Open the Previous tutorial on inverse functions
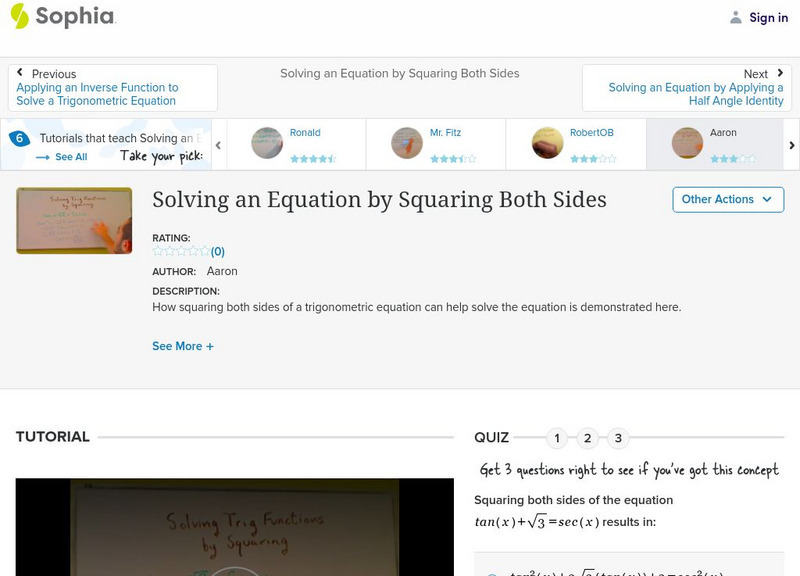The width and height of the screenshot is (800, 576). [x=100, y=87]
